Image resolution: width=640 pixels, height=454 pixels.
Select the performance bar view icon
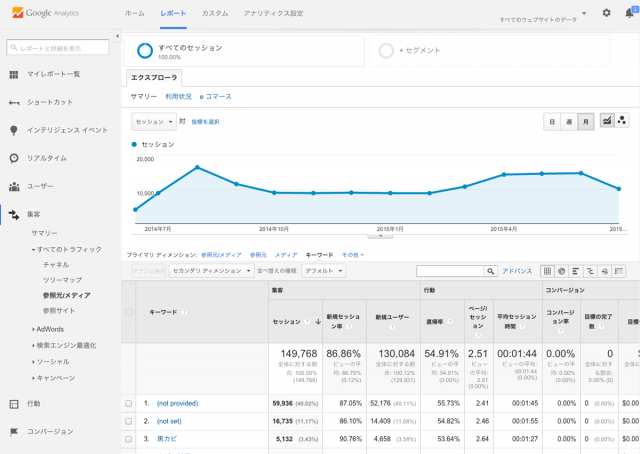pyautogui.click(x=576, y=271)
